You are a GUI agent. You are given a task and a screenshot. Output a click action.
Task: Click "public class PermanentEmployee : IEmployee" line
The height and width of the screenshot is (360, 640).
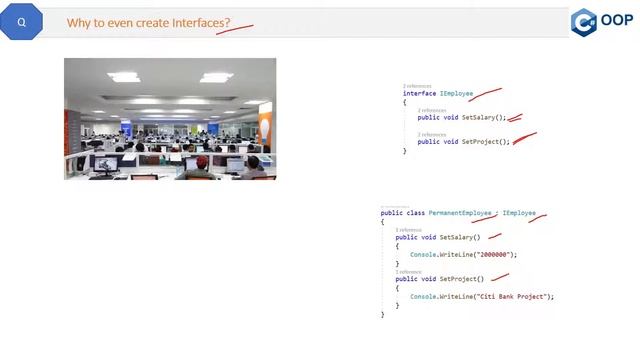458,213
